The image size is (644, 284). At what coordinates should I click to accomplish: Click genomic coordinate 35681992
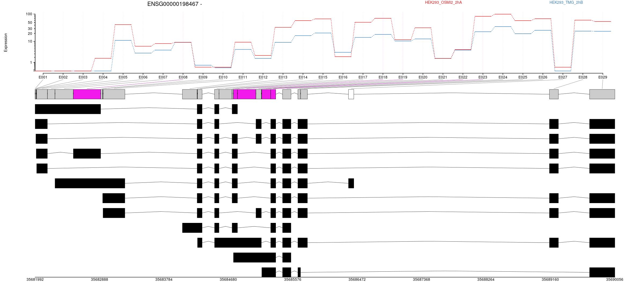35,279
